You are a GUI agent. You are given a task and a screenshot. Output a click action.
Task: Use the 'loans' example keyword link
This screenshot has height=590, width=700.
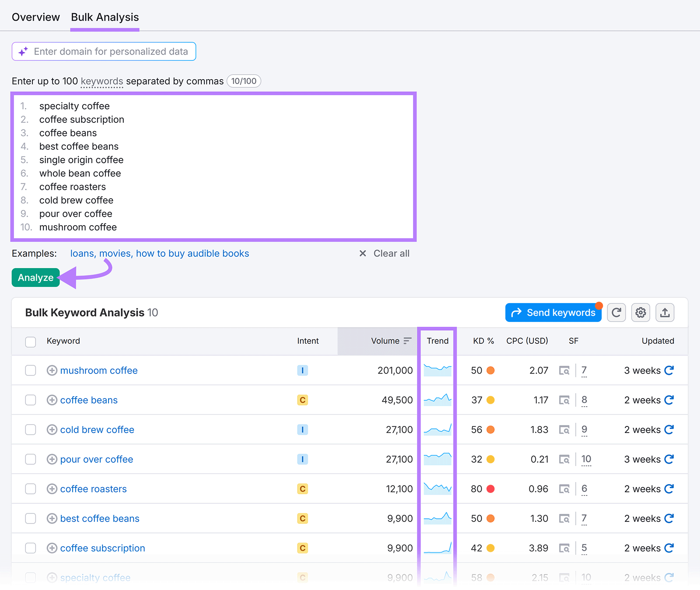82,254
